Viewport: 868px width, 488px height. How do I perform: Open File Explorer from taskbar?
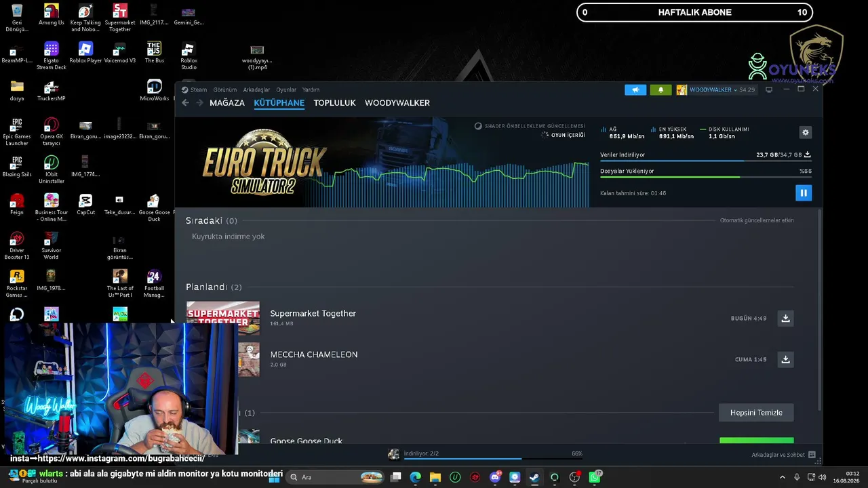pos(435,477)
